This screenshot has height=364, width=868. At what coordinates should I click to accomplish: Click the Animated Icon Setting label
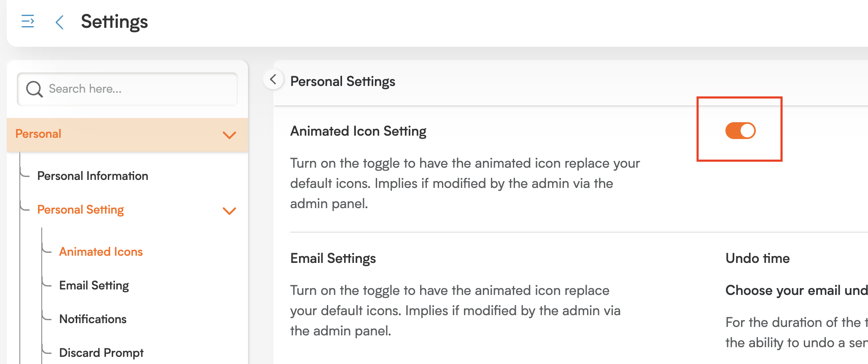(358, 131)
